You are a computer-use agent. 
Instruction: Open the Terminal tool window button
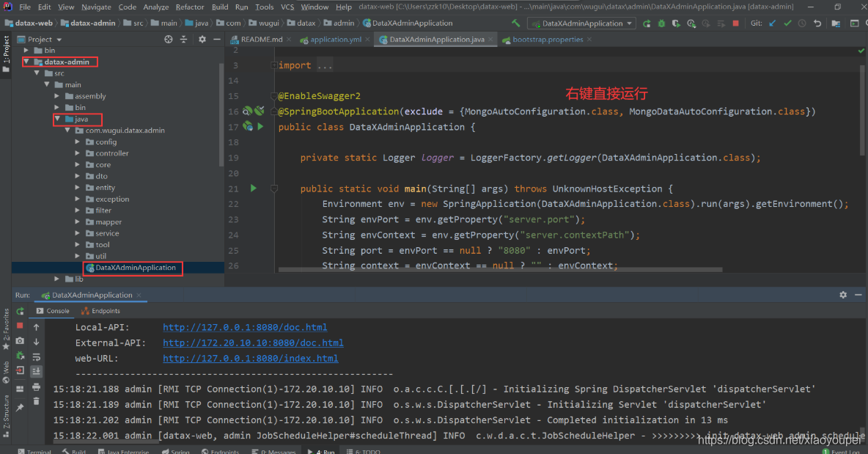[x=34, y=450]
